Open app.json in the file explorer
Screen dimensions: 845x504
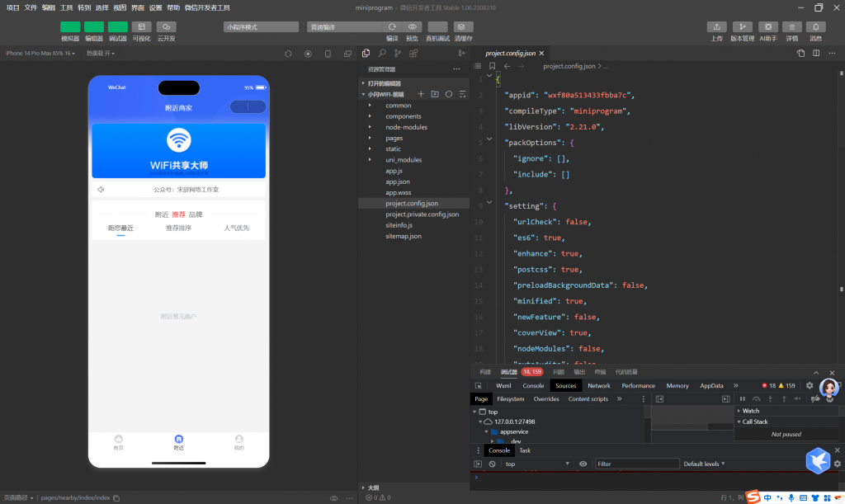click(398, 181)
